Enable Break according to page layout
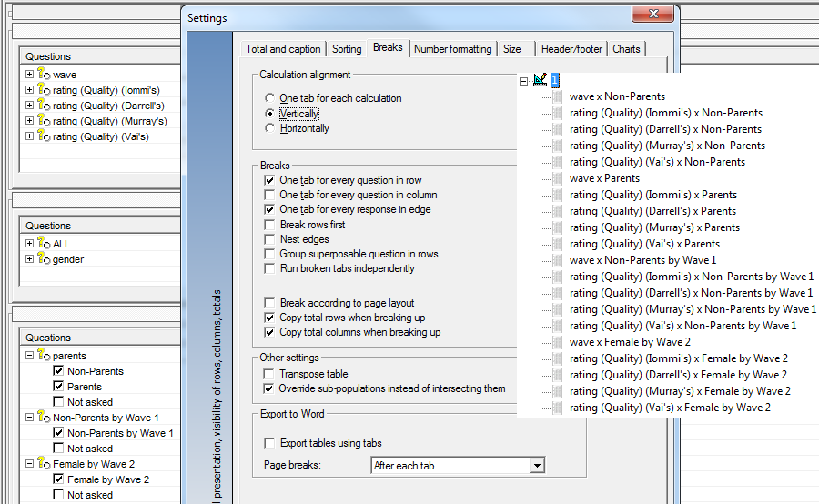The image size is (819, 504). click(269, 303)
